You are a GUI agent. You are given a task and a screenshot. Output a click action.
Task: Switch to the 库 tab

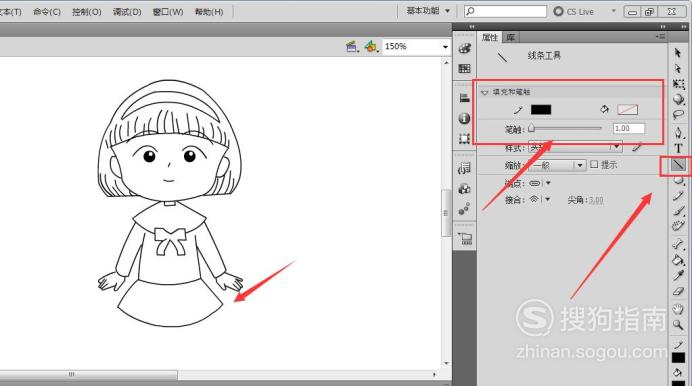511,37
